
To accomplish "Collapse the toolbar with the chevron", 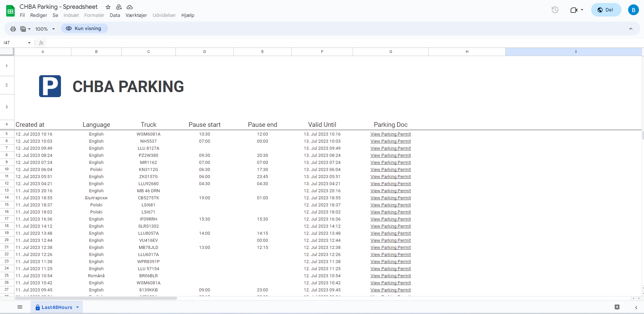I will 631,29.
